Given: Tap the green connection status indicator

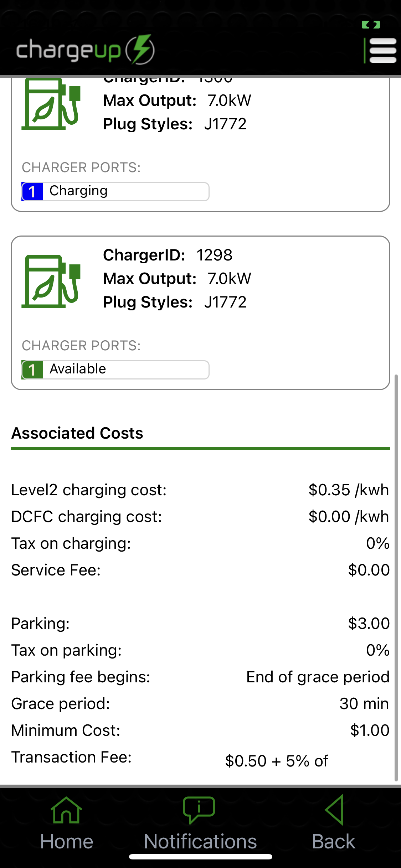Looking at the screenshot, I should click(x=371, y=25).
